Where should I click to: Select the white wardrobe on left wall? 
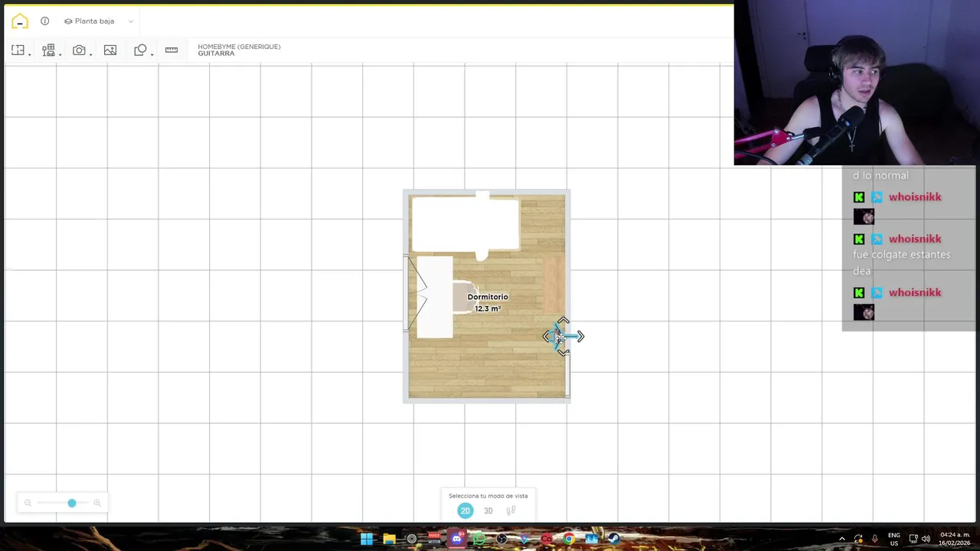point(435,297)
